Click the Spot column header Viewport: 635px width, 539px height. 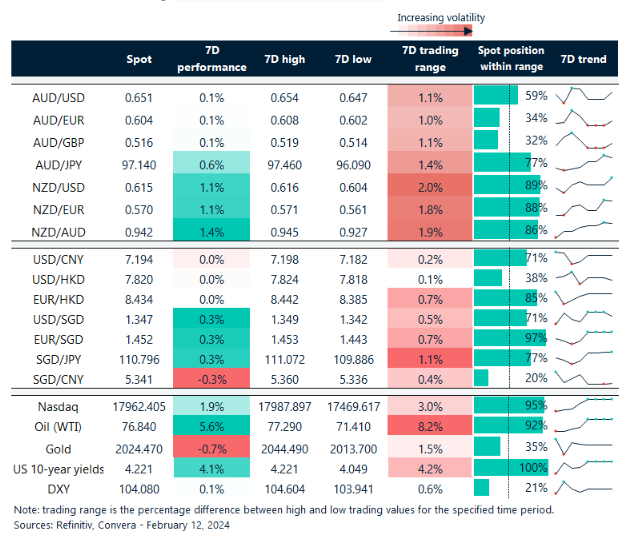(139, 60)
